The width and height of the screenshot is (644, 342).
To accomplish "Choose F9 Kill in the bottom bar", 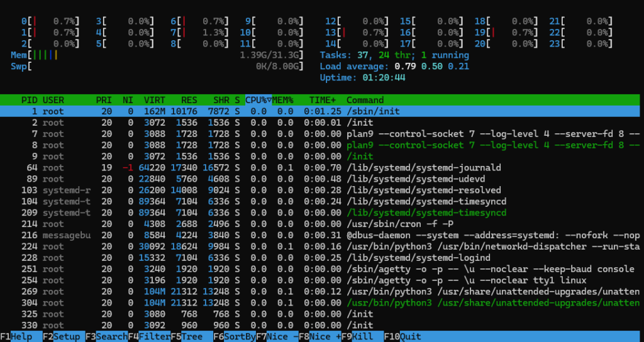I will tap(362, 337).
